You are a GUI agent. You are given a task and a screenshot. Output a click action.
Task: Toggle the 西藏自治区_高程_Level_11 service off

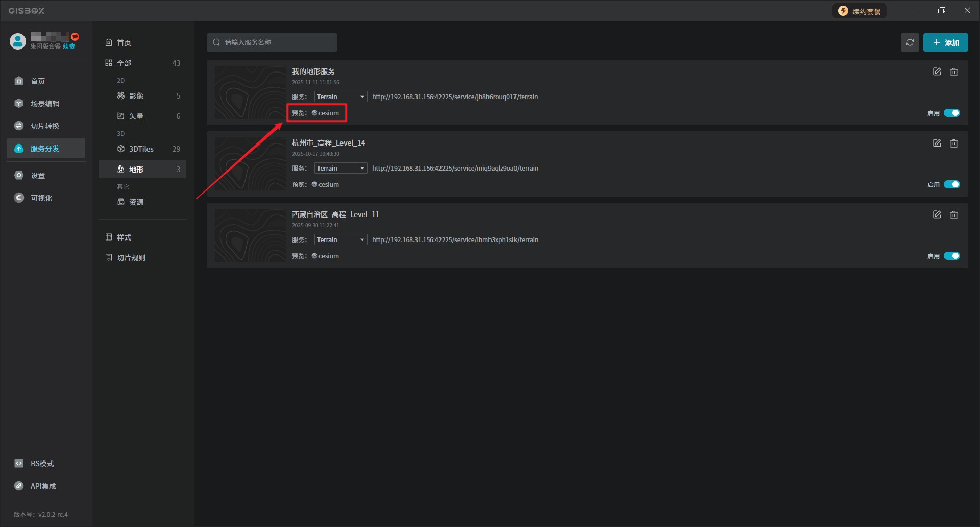(x=951, y=256)
